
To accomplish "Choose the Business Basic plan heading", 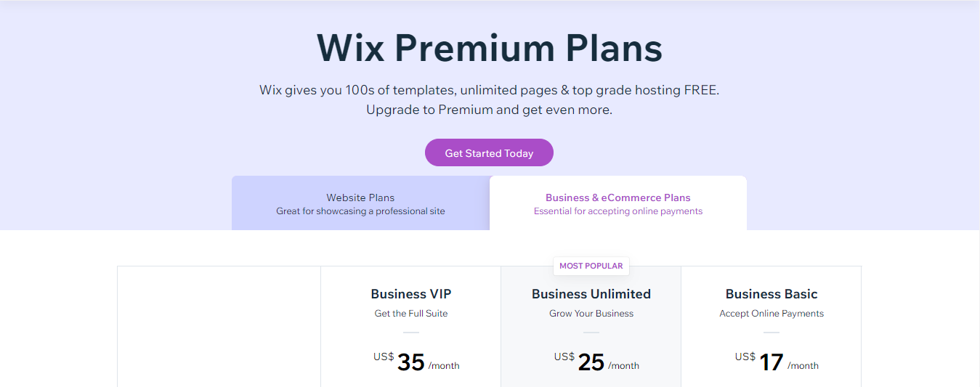I will [x=771, y=294].
